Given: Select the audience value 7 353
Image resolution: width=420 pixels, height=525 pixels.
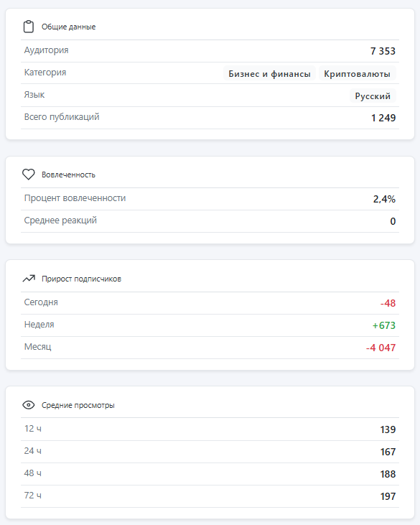Looking at the screenshot, I should [383, 51].
